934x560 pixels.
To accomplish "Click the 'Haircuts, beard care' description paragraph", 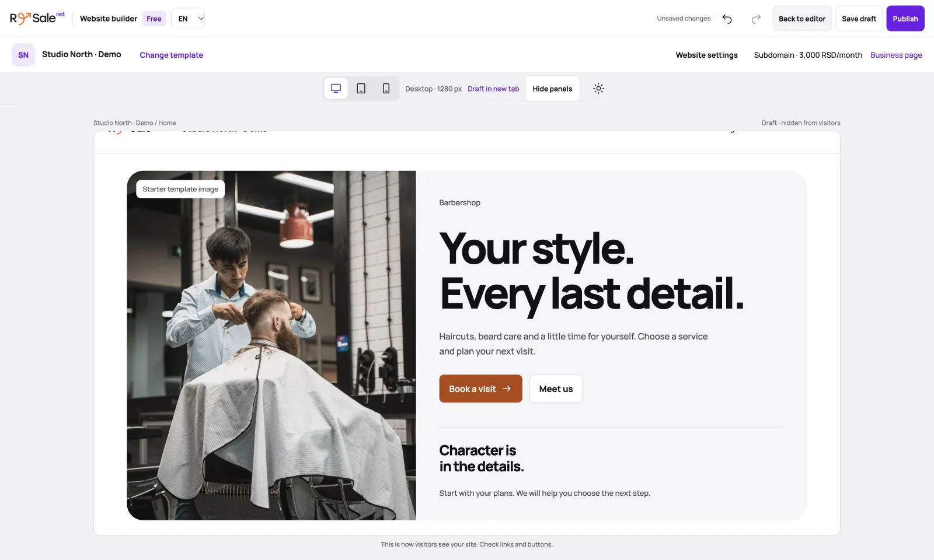I will click(573, 344).
